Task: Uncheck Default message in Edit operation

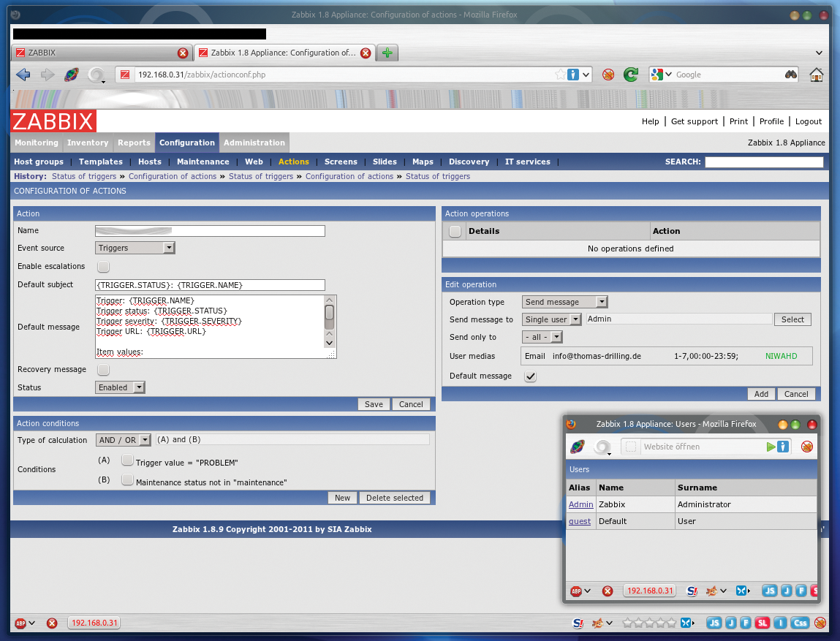Action: (x=531, y=376)
